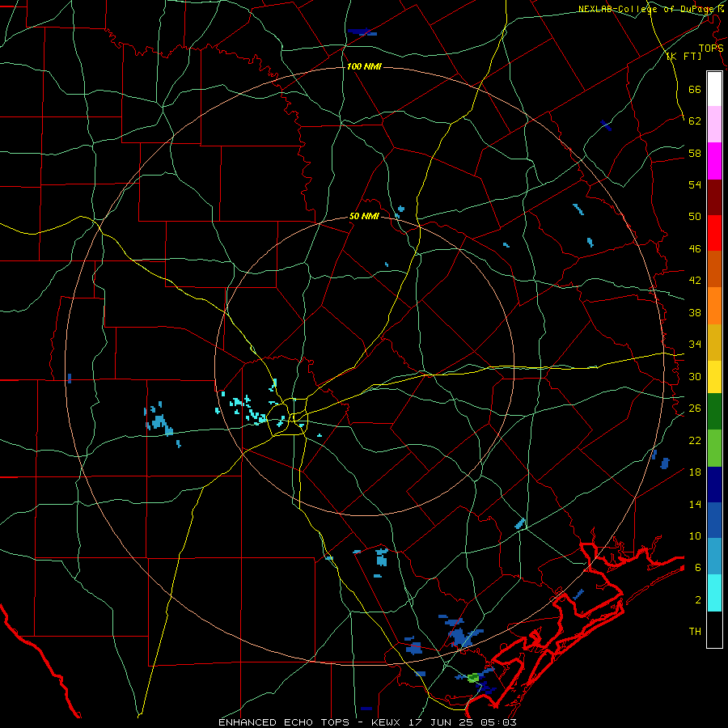Click the '100 NMI' range ring label
This screenshot has height=728, width=728.
pyautogui.click(x=364, y=66)
